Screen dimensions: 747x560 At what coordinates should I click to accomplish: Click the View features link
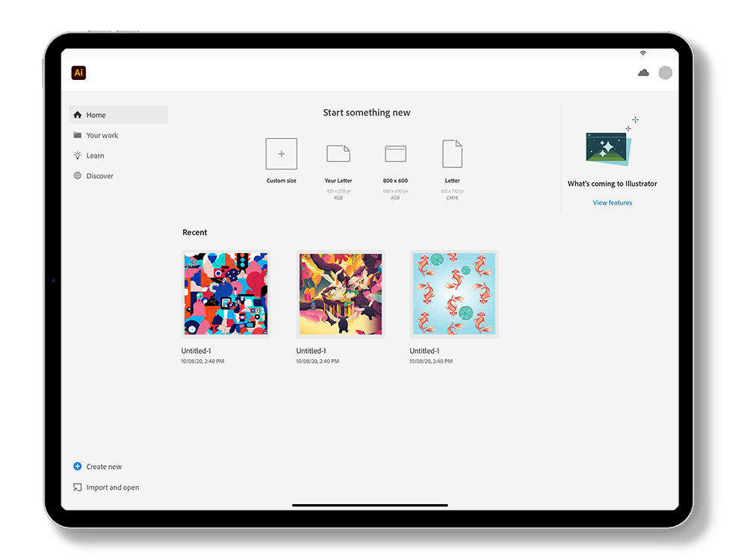coord(612,202)
